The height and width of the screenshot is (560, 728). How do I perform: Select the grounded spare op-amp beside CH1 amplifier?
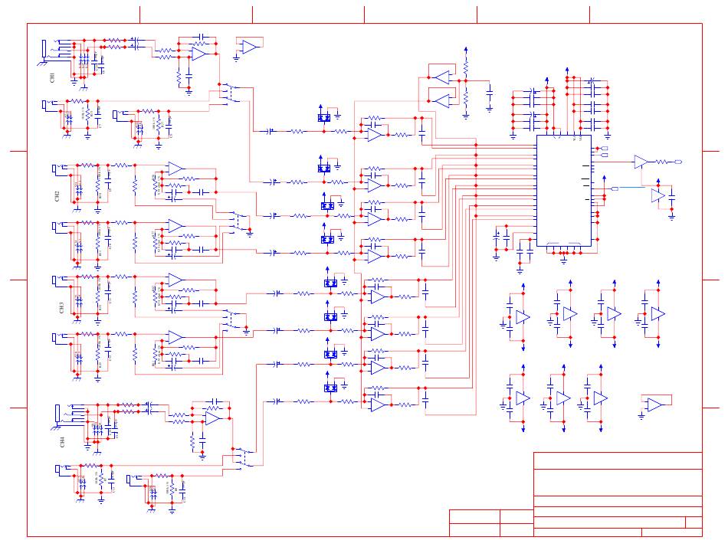coord(249,47)
